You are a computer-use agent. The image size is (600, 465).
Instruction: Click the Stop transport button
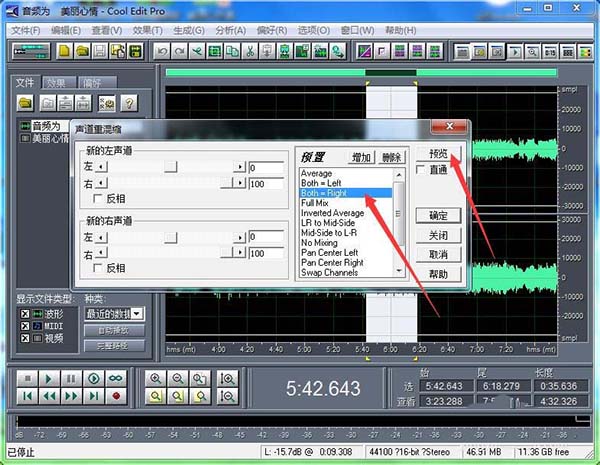pos(25,378)
